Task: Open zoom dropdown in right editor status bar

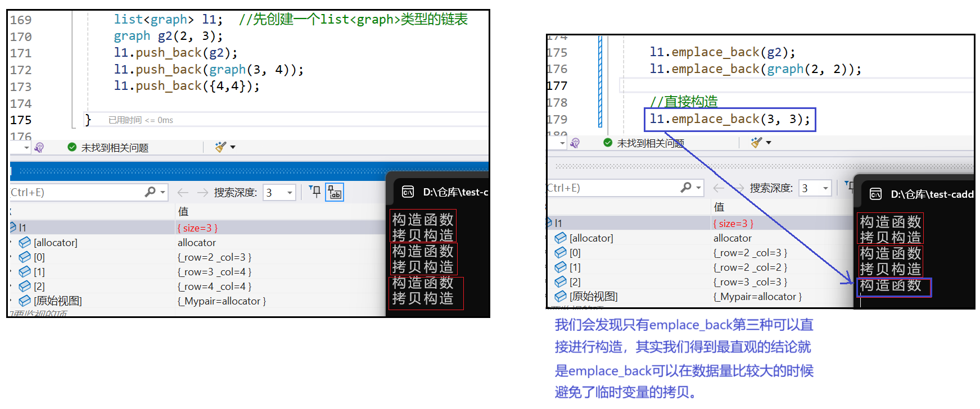Action: coord(562,143)
